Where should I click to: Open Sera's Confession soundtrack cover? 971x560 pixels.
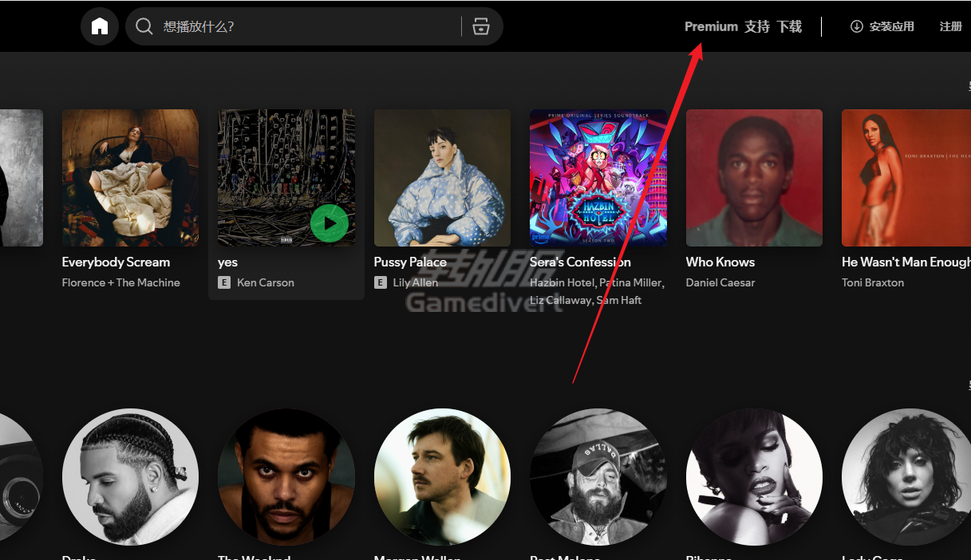(x=598, y=177)
